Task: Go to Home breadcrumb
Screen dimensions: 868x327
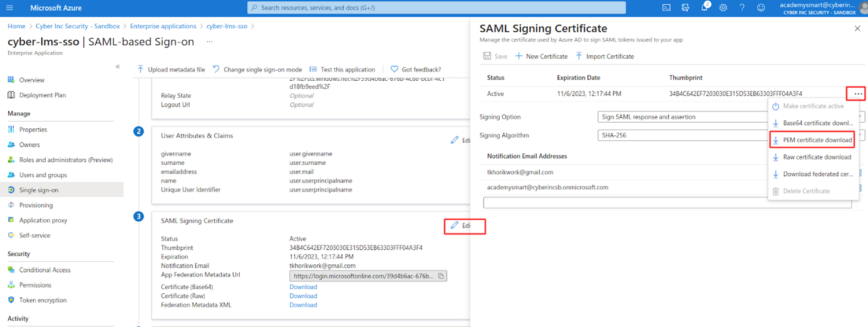Action: pyautogui.click(x=16, y=26)
